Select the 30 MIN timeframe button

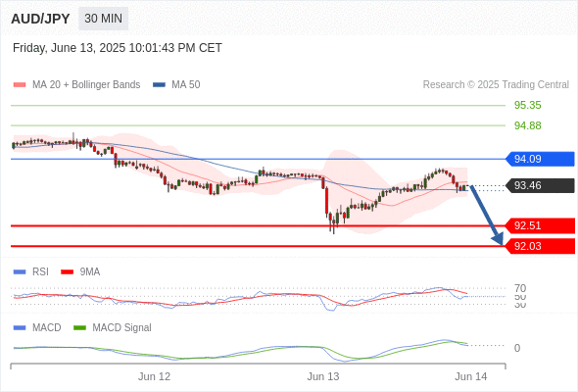click(103, 19)
